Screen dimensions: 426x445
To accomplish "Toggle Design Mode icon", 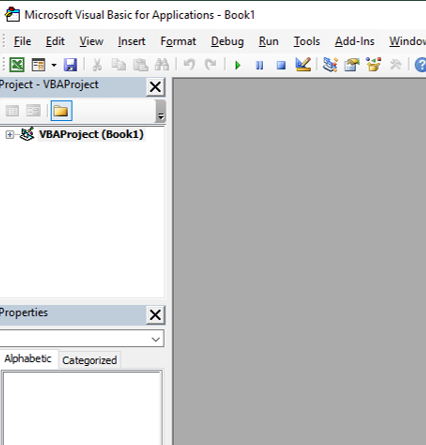I will pyautogui.click(x=303, y=64).
